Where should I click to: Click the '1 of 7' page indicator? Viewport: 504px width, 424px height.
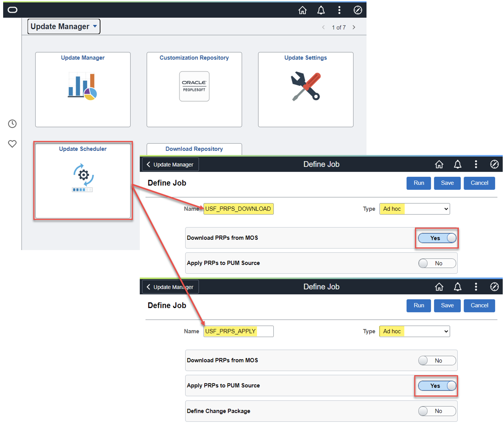pyautogui.click(x=339, y=27)
